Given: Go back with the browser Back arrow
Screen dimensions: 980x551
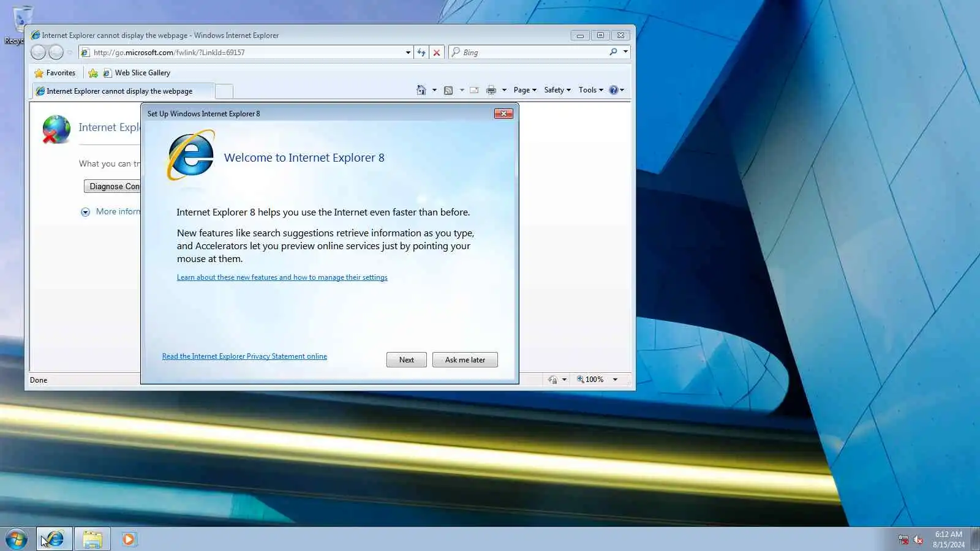Looking at the screenshot, I should pyautogui.click(x=38, y=53).
